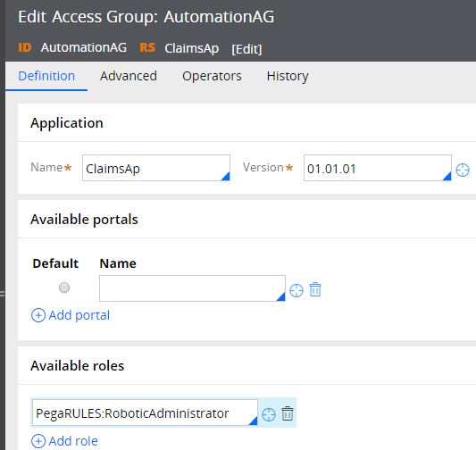Open the rule beside the Version field
This screenshot has height=450, width=476.
coord(463,170)
